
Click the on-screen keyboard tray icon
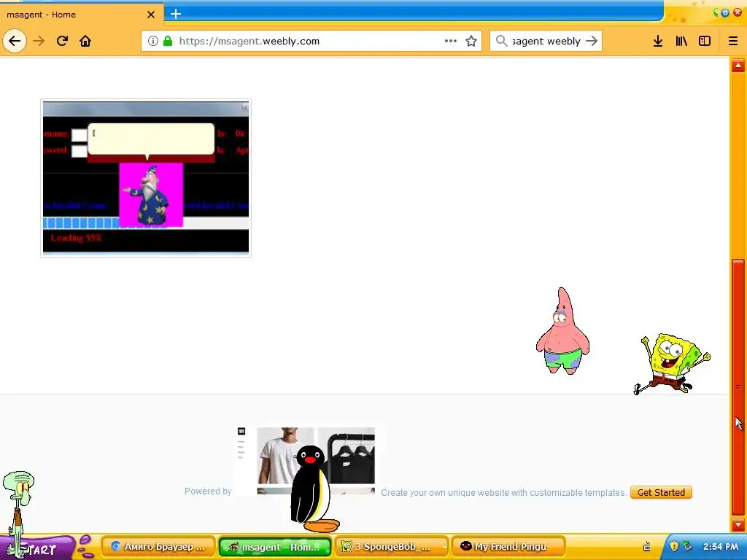(647, 547)
